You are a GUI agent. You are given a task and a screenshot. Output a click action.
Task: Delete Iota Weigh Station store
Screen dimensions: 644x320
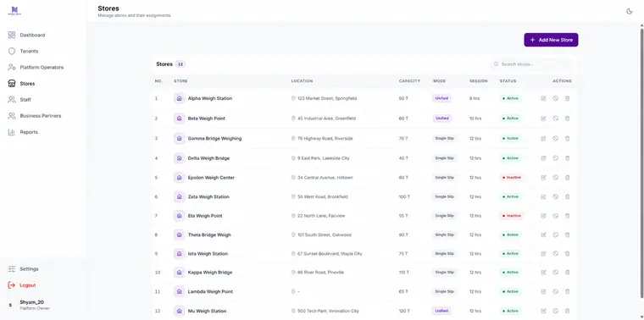click(x=567, y=254)
